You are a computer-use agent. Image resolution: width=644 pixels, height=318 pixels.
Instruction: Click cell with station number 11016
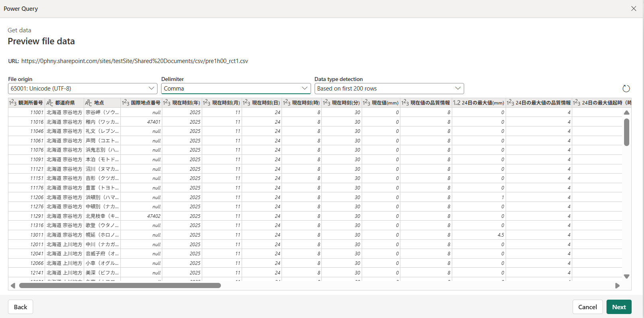(27, 122)
